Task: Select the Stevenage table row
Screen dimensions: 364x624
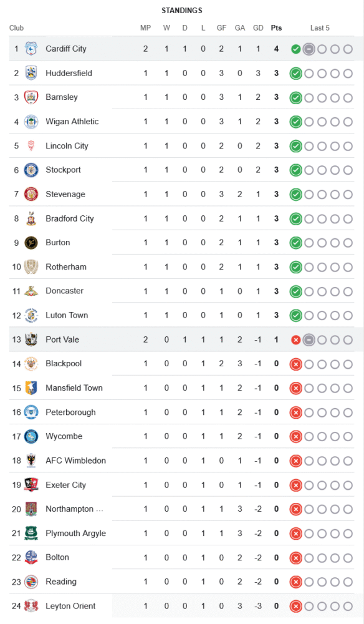Action: 181,194
